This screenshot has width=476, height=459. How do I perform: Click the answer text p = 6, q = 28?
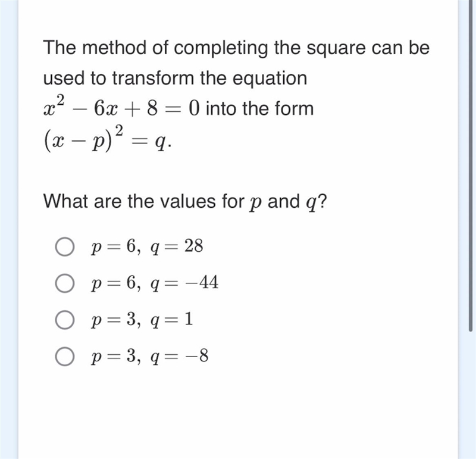point(147,246)
